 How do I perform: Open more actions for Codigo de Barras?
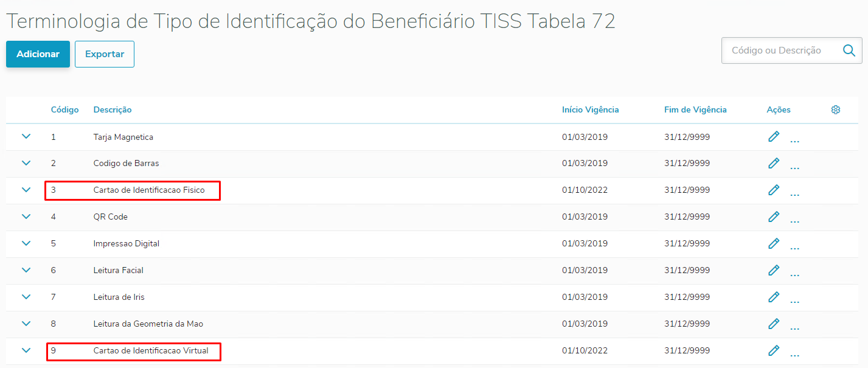pyautogui.click(x=794, y=167)
